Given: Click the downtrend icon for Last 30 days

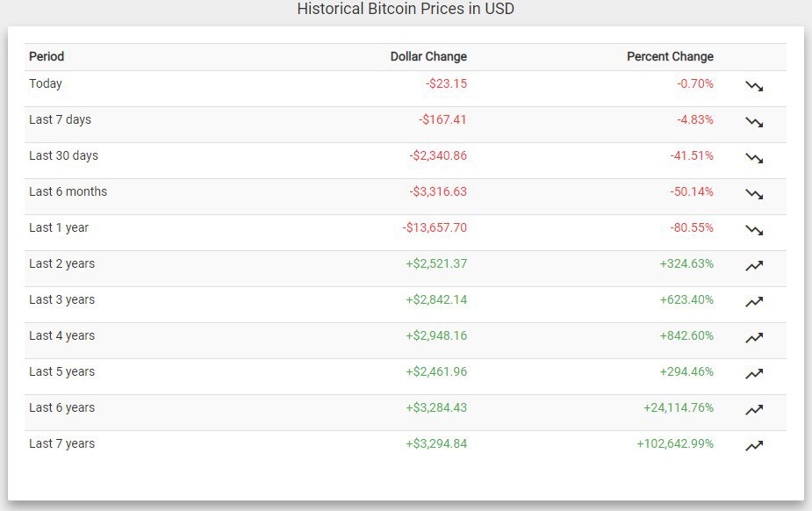Looking at the screenshot, I should click(x=754, y=158).
